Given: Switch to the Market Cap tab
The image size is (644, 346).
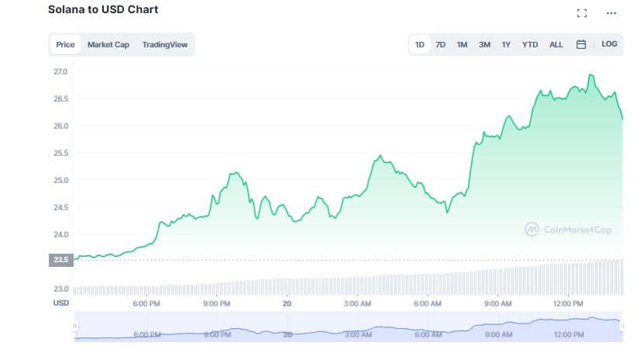Looking at the screenshot, I should (x=108, y=44).
